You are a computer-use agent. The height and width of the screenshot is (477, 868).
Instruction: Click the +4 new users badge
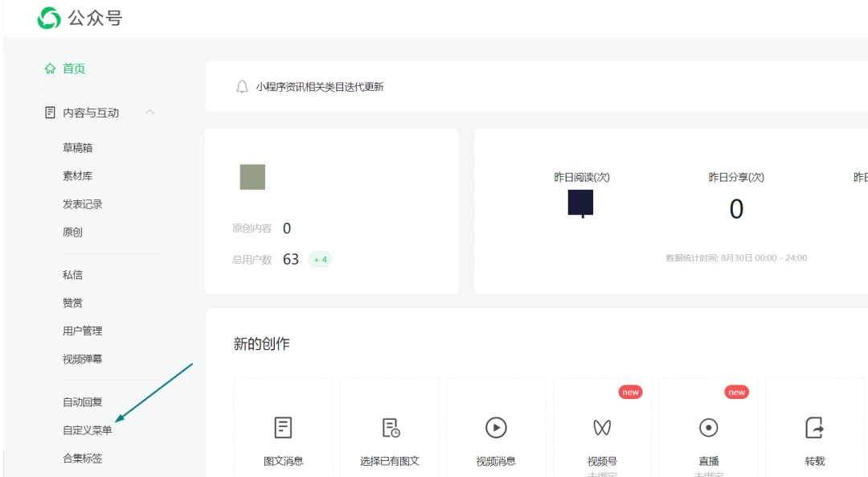[x=320, y=259]
